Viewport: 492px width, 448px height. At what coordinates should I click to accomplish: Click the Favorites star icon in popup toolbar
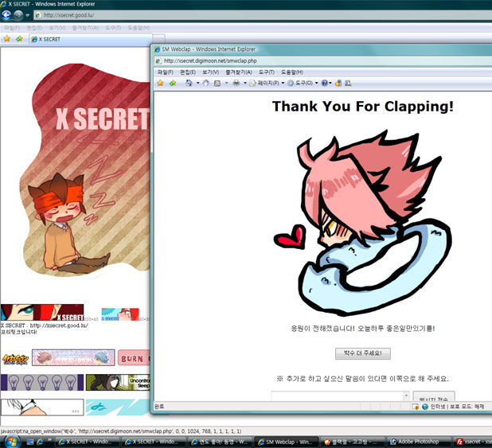point(160,83)
